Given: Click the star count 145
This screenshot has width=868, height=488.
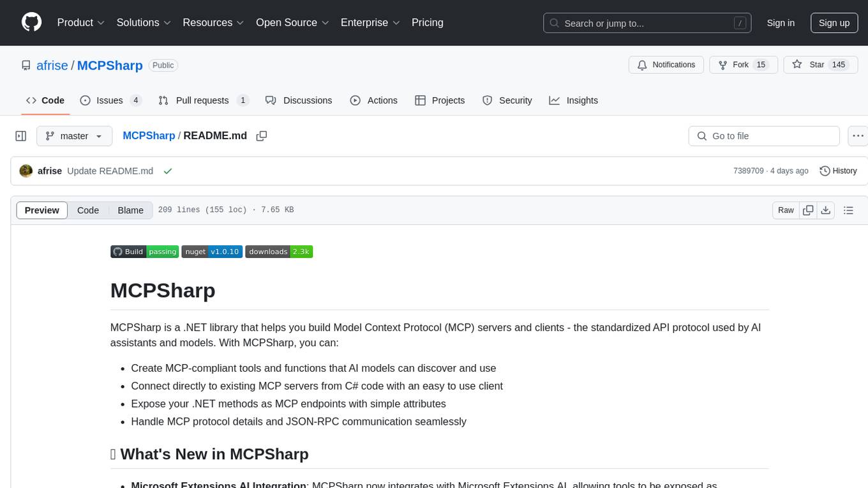Looking at the screenshot, I should pyautogui.click(x=839, y=65).
